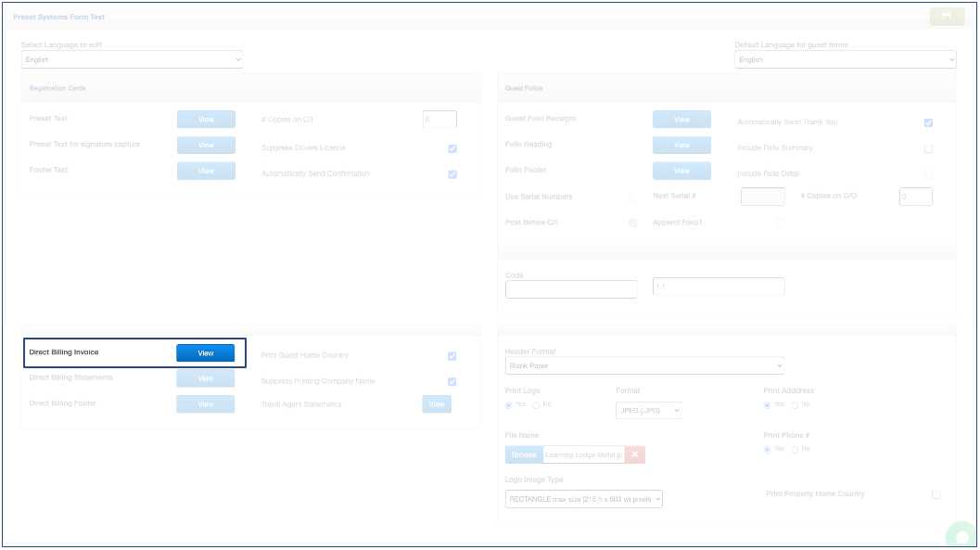Click View beside Travel Agent Statements
This screenshot has width=980, height=550.
(437, 404)
